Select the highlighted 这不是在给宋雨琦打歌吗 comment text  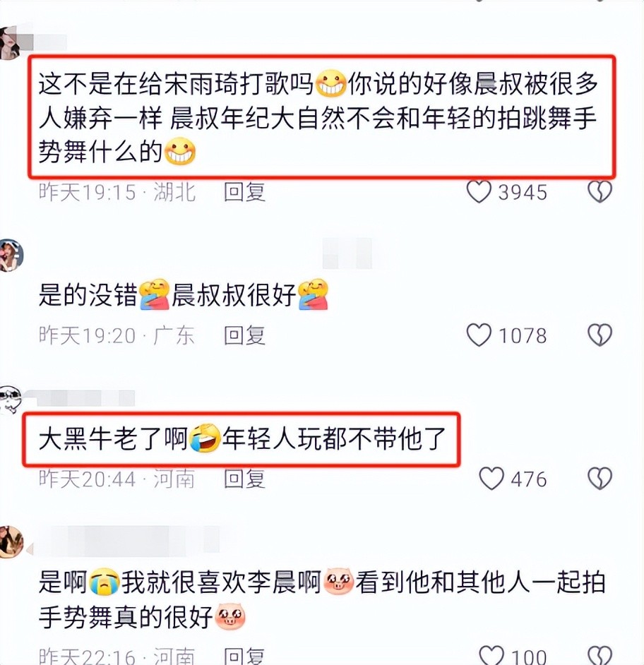321,116
